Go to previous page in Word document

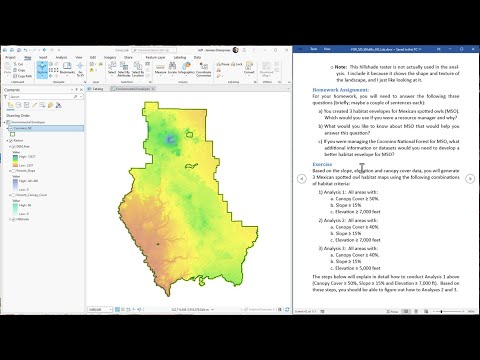[x=302, y=179]
